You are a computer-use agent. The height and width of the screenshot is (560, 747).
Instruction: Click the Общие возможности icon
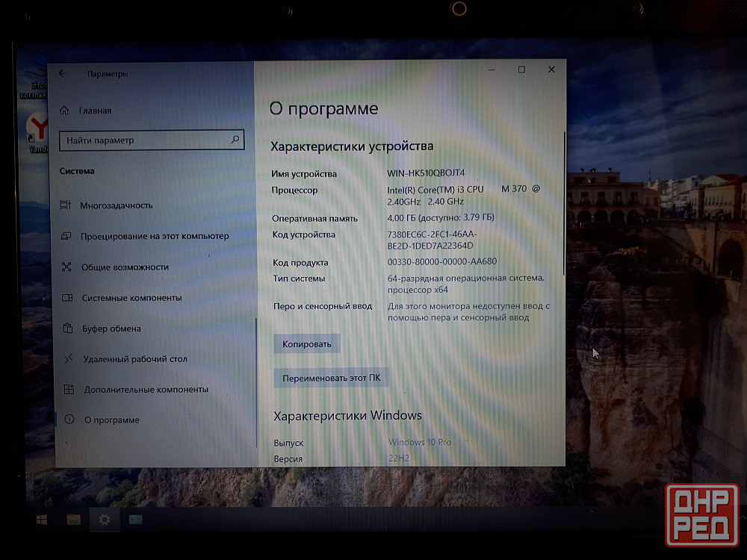pyautogui.click(x=66, y=267)
